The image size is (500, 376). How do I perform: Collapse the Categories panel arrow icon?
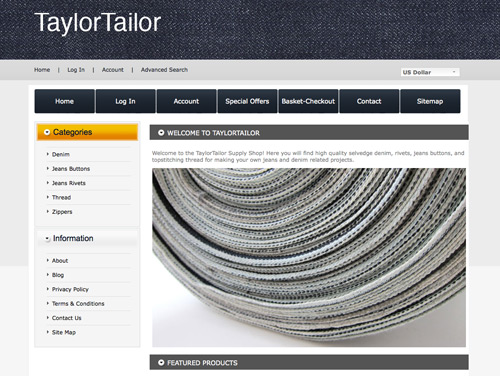click(x=47, y=132)
